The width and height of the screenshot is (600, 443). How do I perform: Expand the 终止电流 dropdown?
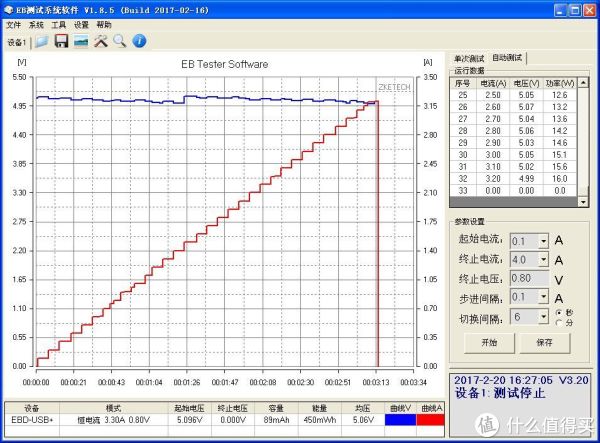[x=543, y=260]
